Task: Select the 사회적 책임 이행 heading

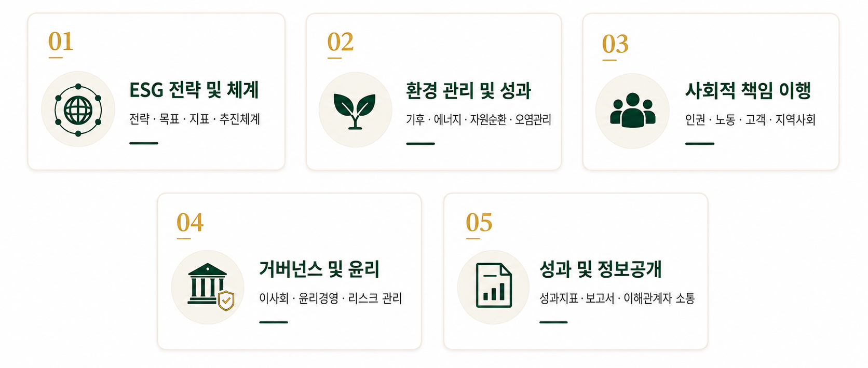Action: (x=748, y=90)
